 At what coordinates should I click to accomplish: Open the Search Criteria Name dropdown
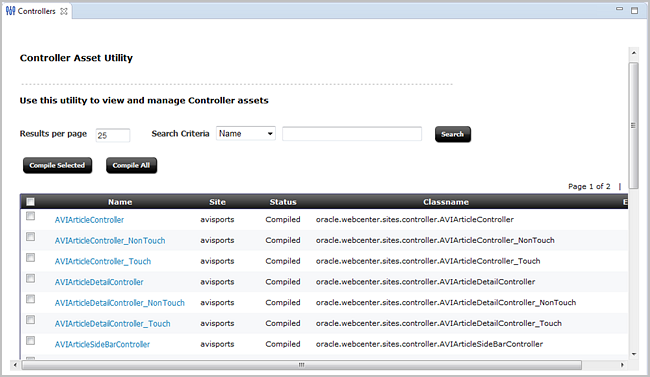tap(245, 134)
